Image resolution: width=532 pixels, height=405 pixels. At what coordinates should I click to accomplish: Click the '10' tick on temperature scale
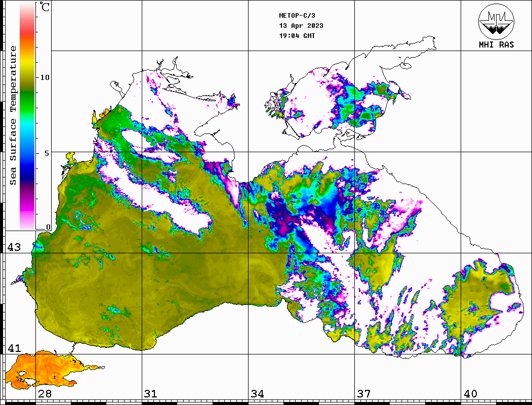click(45, 77)
